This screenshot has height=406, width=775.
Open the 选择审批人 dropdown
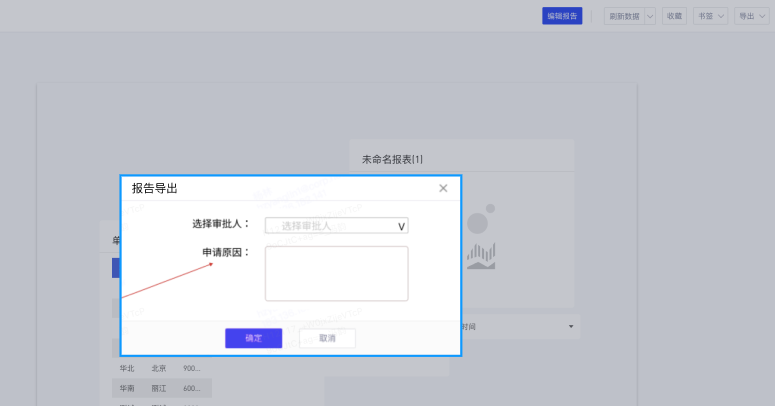pos(336,226)
